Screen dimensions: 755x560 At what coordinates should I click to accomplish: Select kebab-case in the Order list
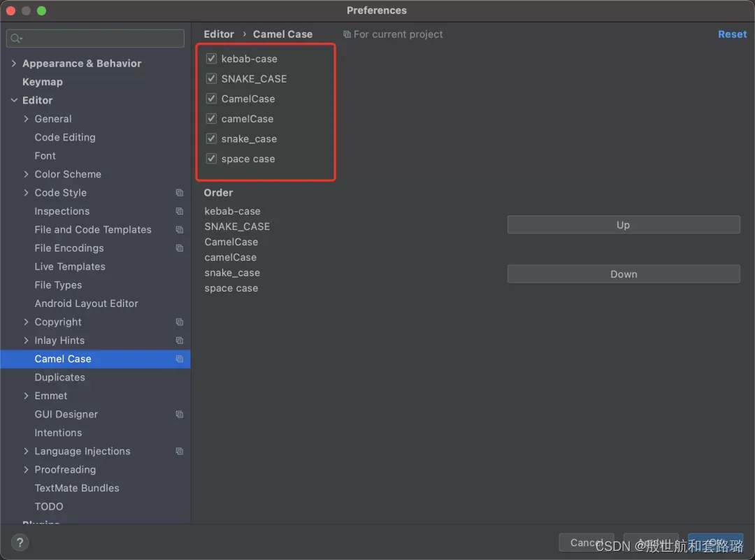(232, 211)
